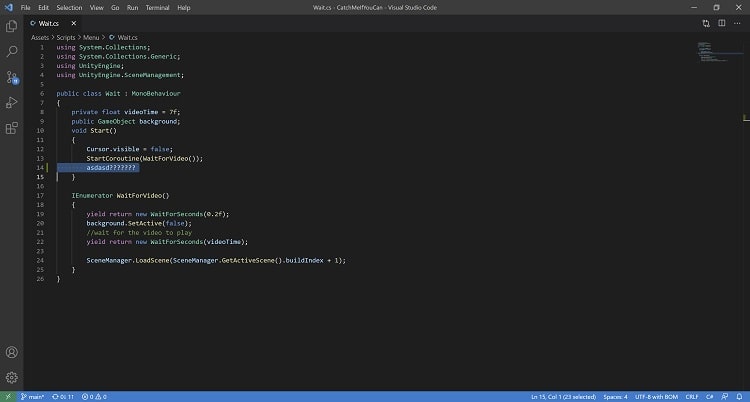Open the Explorer view in activity bar

tap(11, 26)
